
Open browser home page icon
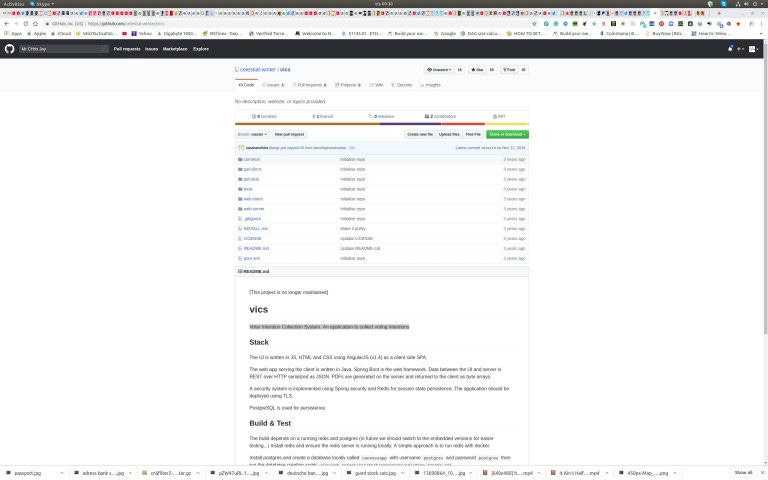pos(35,24)
